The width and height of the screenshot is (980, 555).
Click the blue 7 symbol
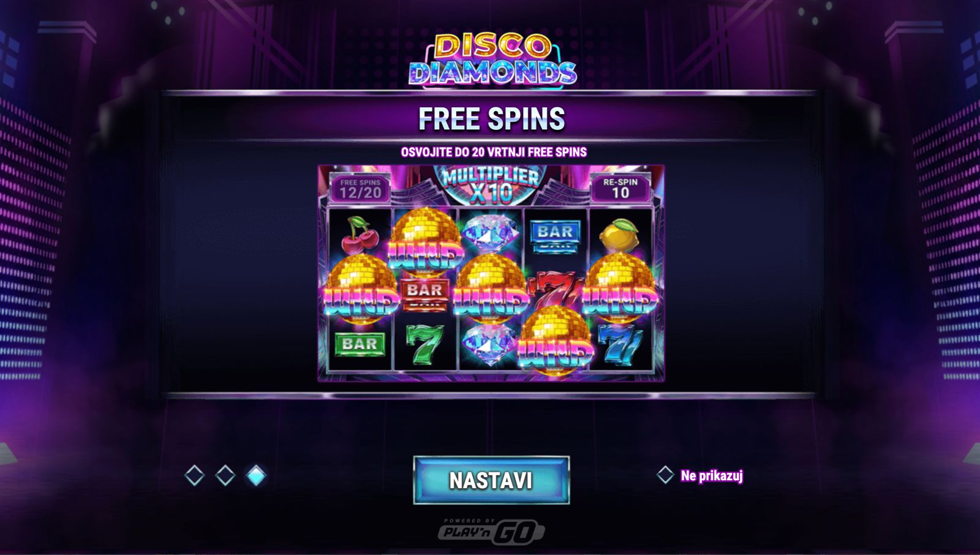point(620,346)
